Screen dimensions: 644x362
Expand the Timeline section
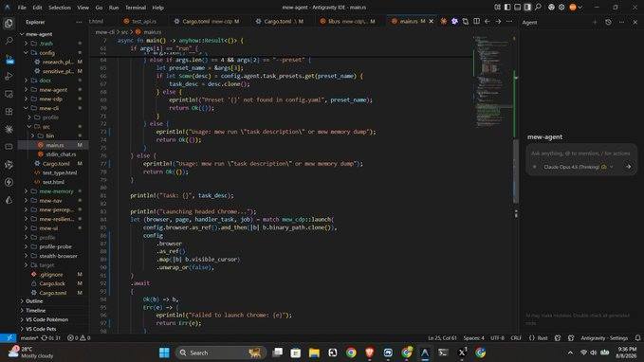click(53, 311)
